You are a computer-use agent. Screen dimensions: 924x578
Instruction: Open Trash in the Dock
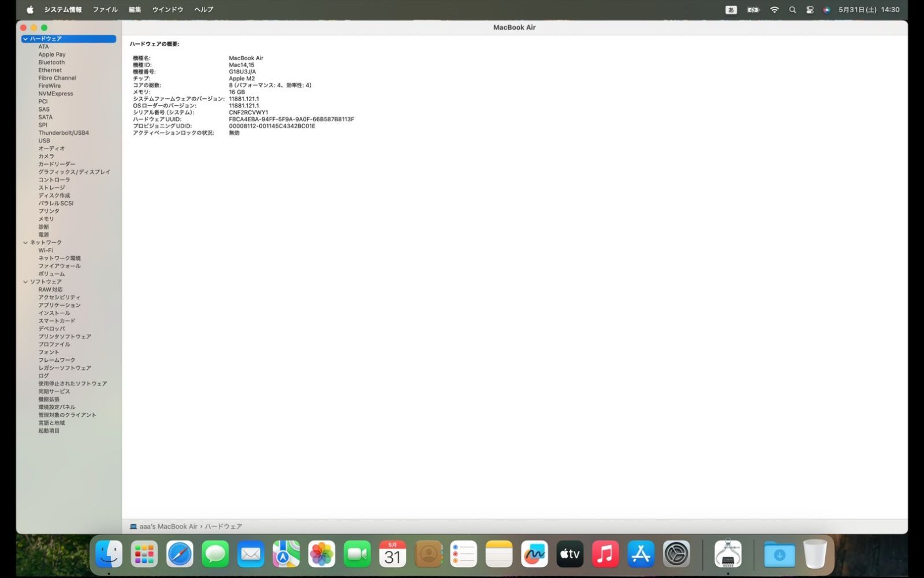click(815, 554)
